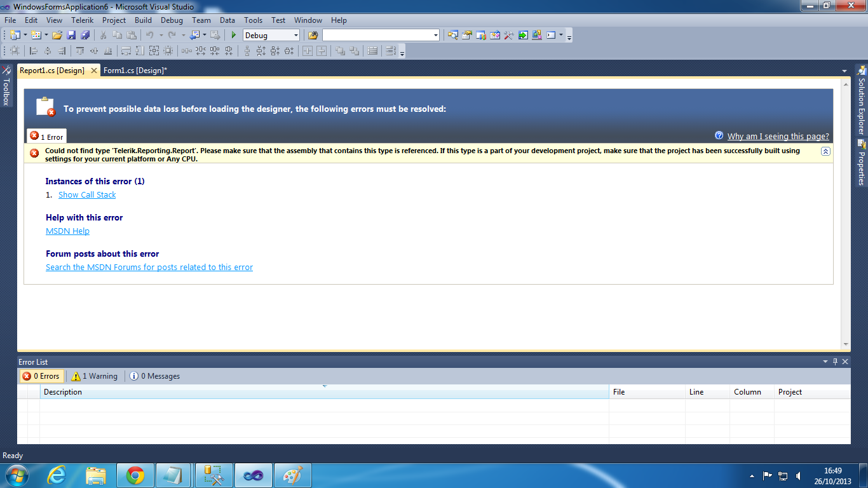Open the Command Window toolbar icon

pyautogui.click(x=551, y=36)
